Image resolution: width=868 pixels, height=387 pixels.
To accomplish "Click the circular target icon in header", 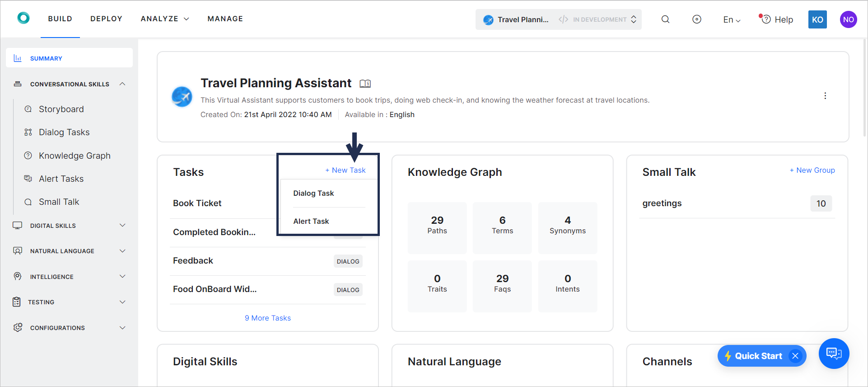I will click(697, 19).
